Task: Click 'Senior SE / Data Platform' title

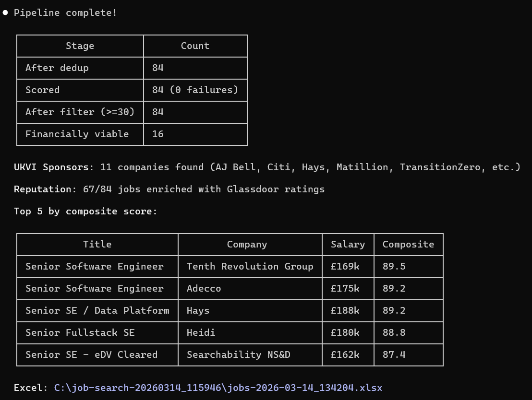Action: click(97, 310)
